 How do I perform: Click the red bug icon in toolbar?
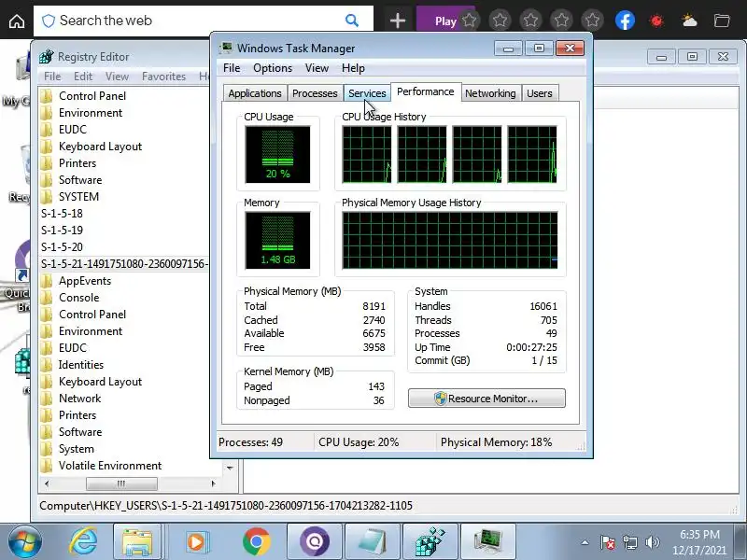(656, 21)
